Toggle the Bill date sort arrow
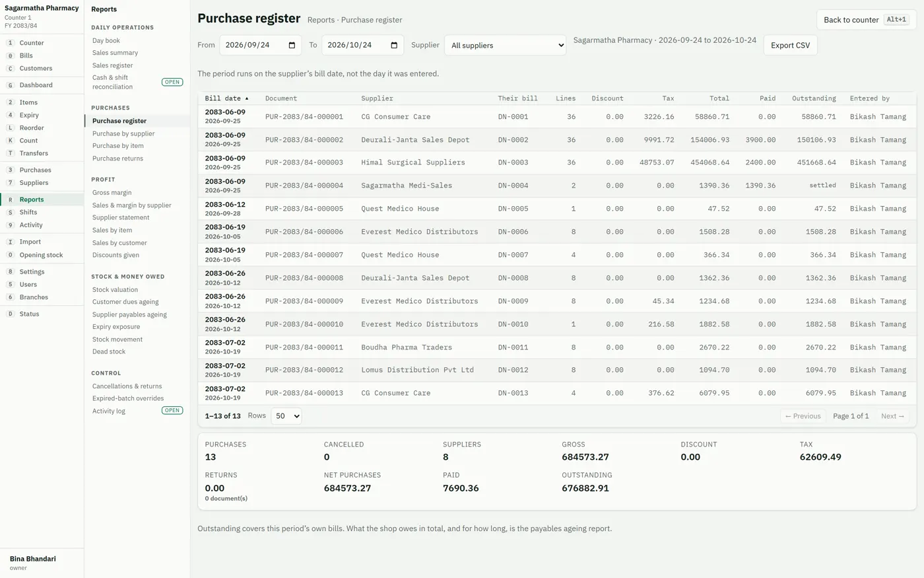 click(x=247, y=98)
